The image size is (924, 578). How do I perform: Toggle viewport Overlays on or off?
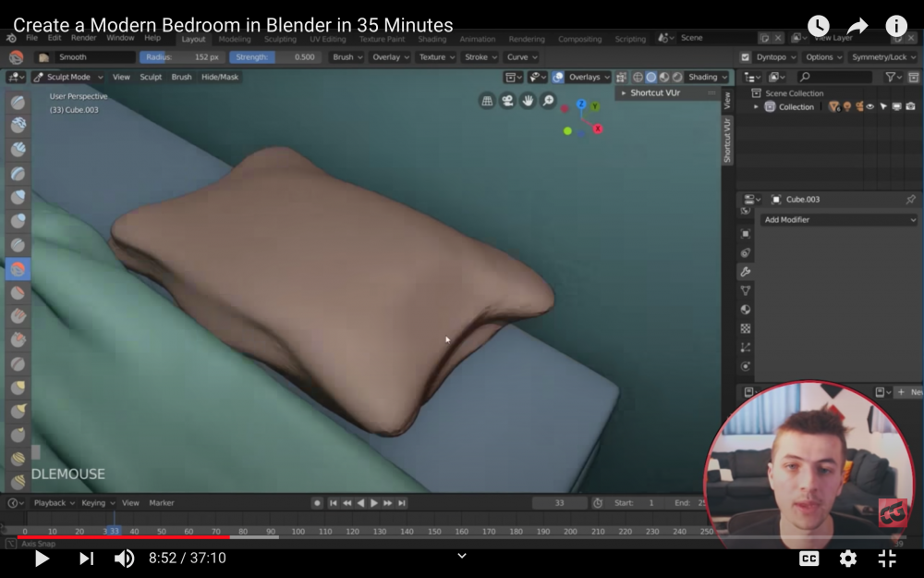click(558, 78)
